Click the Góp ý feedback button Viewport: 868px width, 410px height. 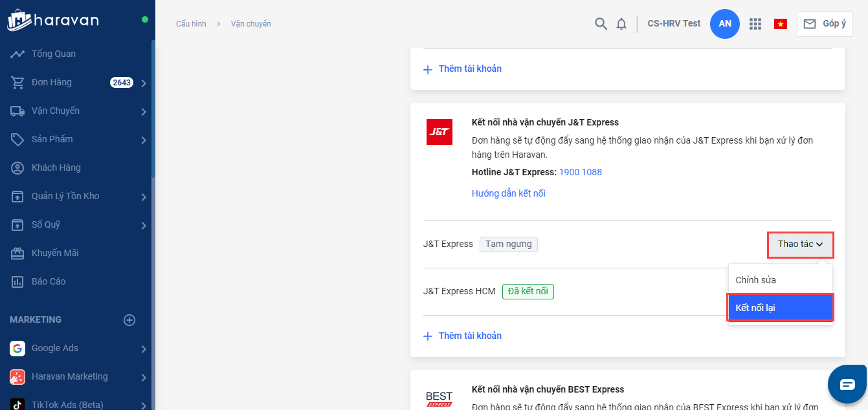tap(825, 24)
